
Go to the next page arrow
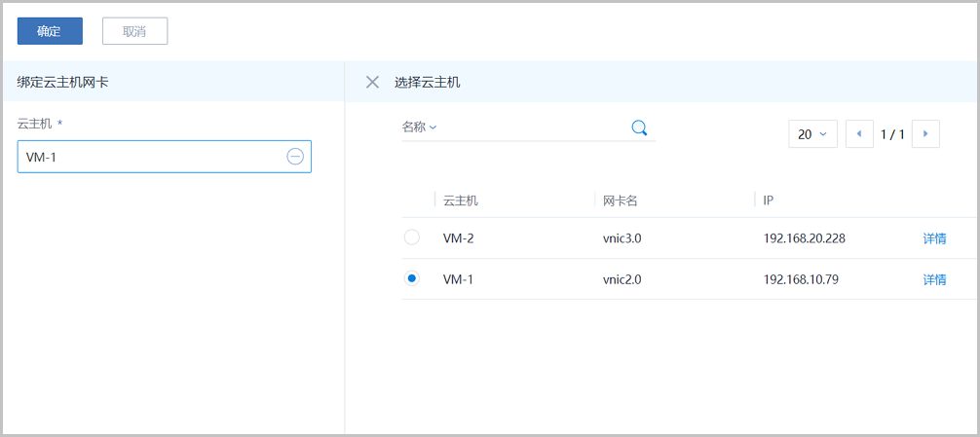[925, 134]
